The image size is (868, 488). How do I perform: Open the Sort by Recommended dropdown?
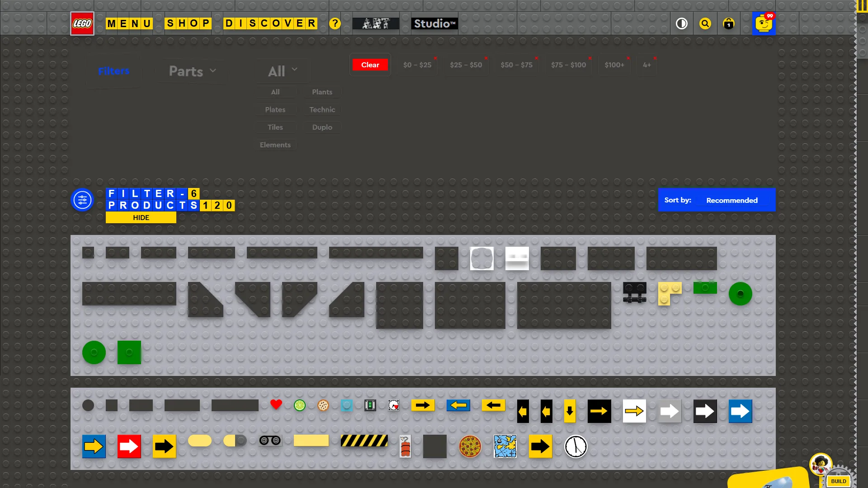(717, 200)
